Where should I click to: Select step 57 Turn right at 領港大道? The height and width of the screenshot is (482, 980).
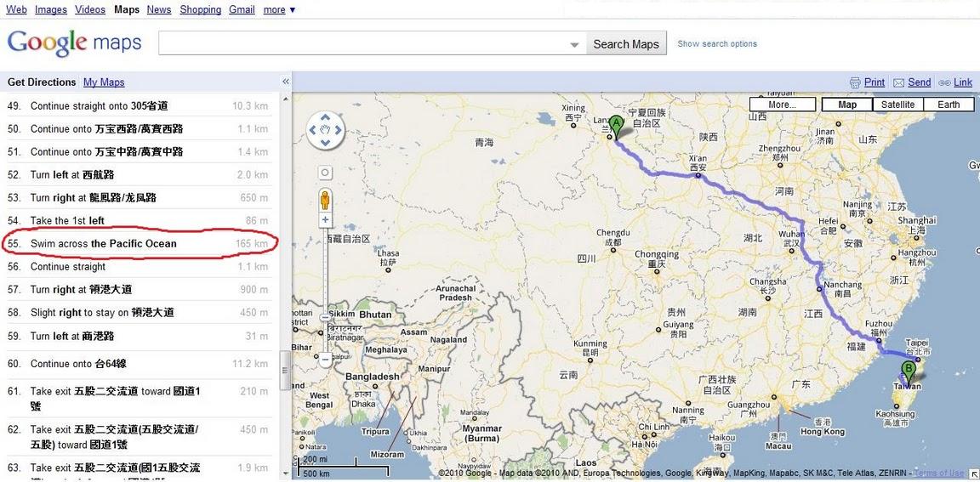(x=138, y=289)
